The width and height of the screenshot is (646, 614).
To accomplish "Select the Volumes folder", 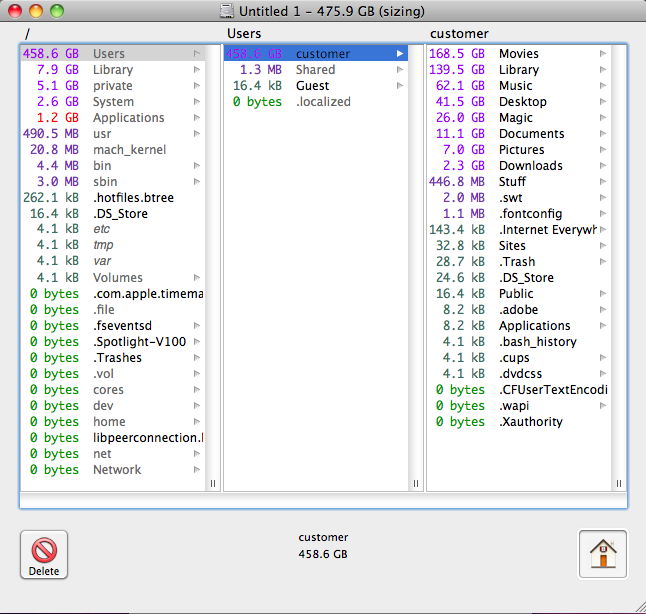I will 112,278.
